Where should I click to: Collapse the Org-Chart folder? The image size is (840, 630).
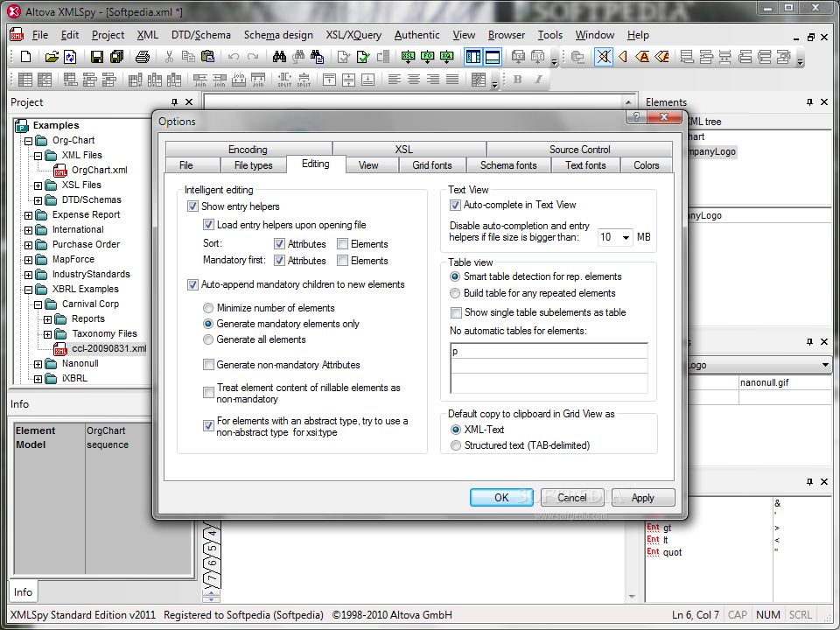28,141
